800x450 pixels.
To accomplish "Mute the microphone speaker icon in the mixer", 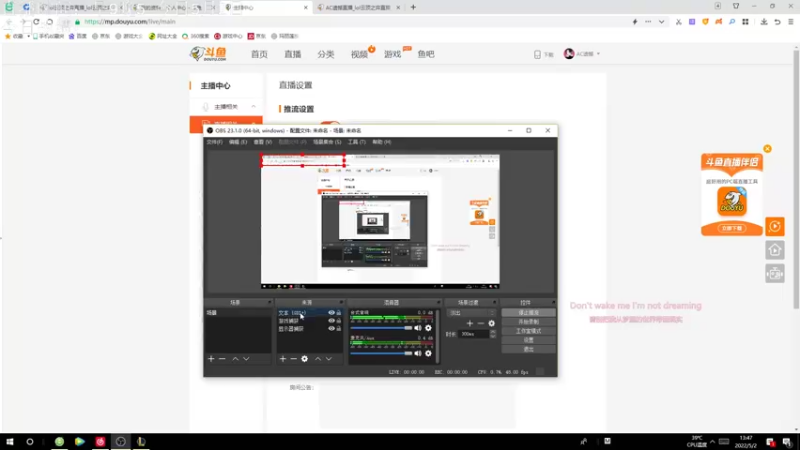I will coord(418,353).
